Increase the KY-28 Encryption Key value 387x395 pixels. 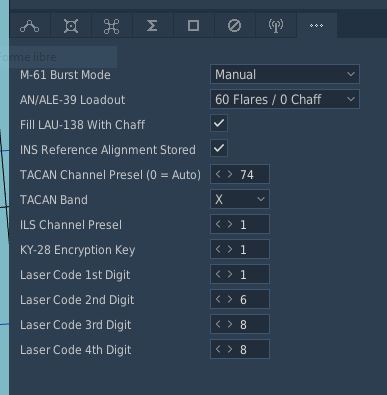pos(230,249)
